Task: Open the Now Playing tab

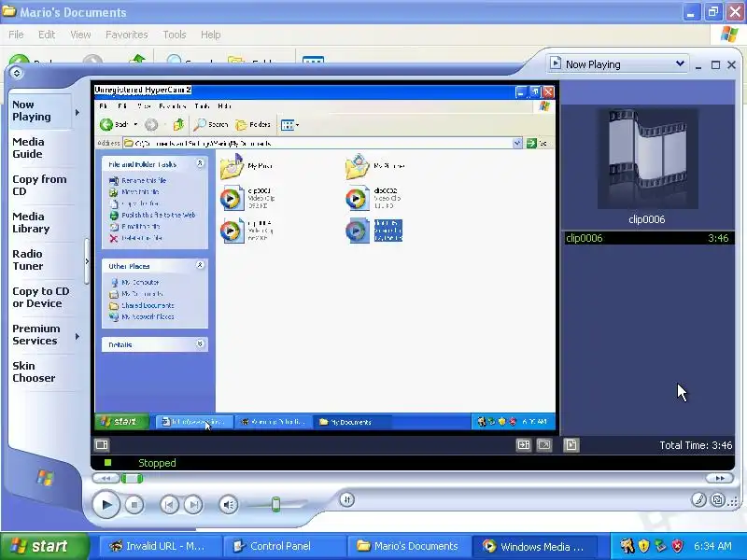Action: pos(39,111)
